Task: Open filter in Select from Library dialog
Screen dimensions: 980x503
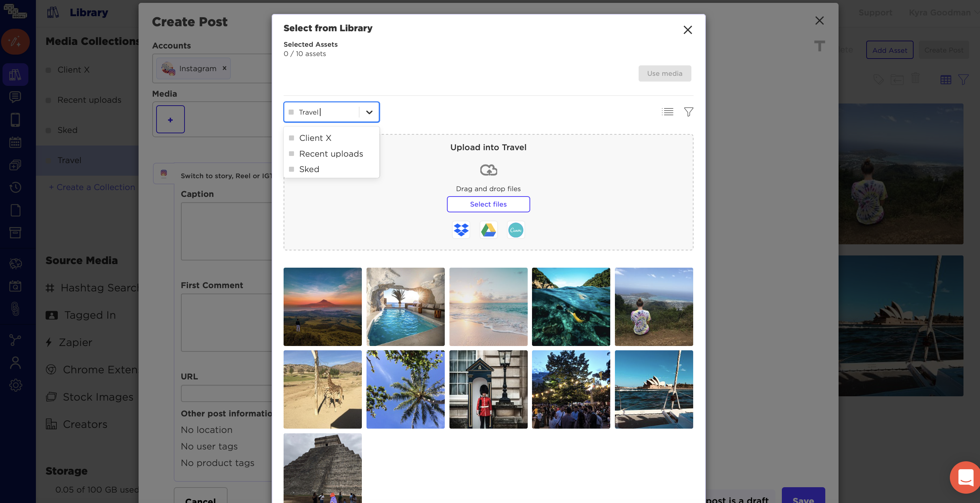Action: [688, 112]
